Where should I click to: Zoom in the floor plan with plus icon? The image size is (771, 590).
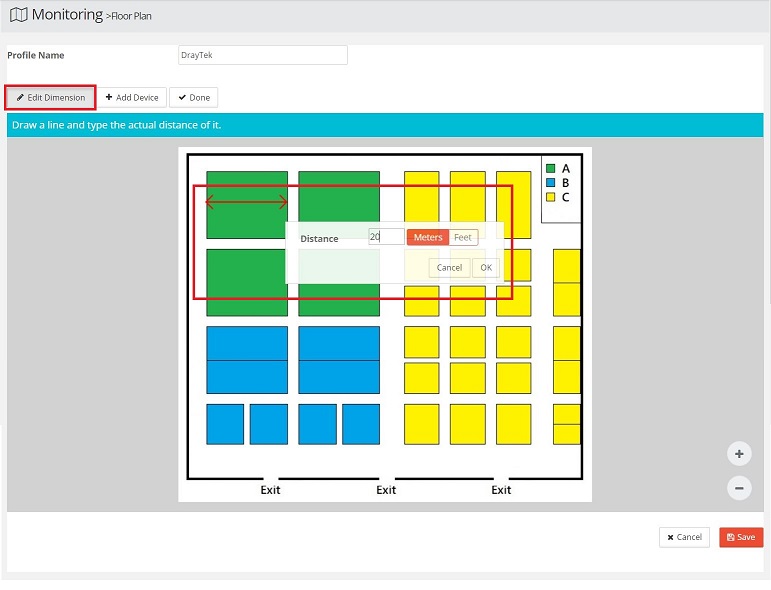pos(739,454)
